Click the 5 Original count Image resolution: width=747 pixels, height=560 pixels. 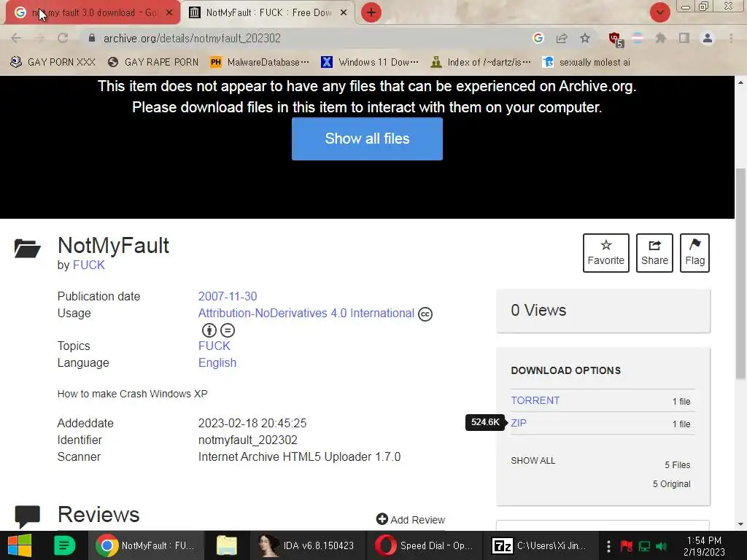click(x=671, y=484)
